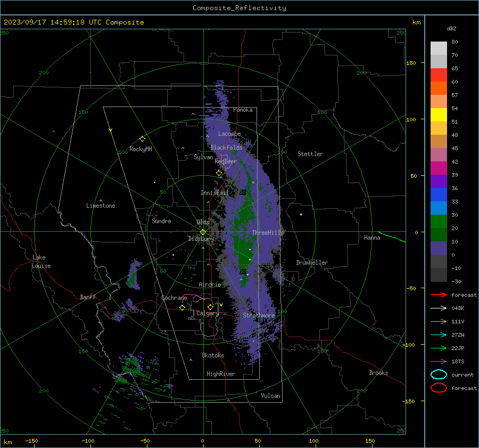Click the Lake Louise label

[41, 262]
